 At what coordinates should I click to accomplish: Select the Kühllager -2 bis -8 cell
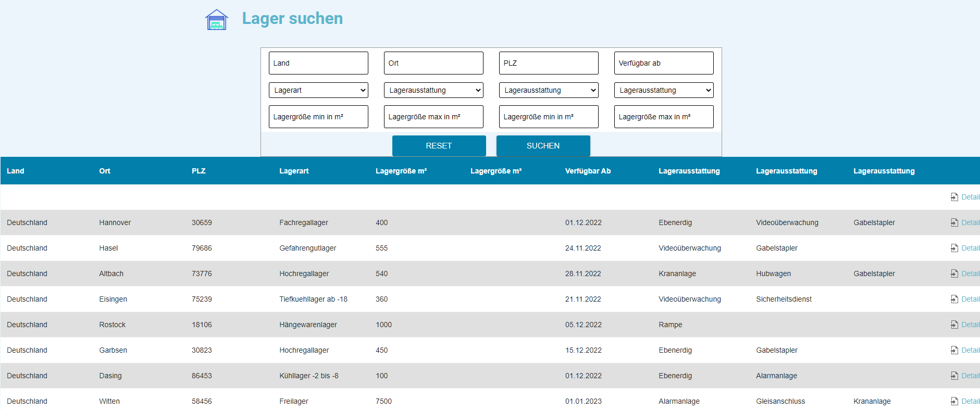click(309, 376)
